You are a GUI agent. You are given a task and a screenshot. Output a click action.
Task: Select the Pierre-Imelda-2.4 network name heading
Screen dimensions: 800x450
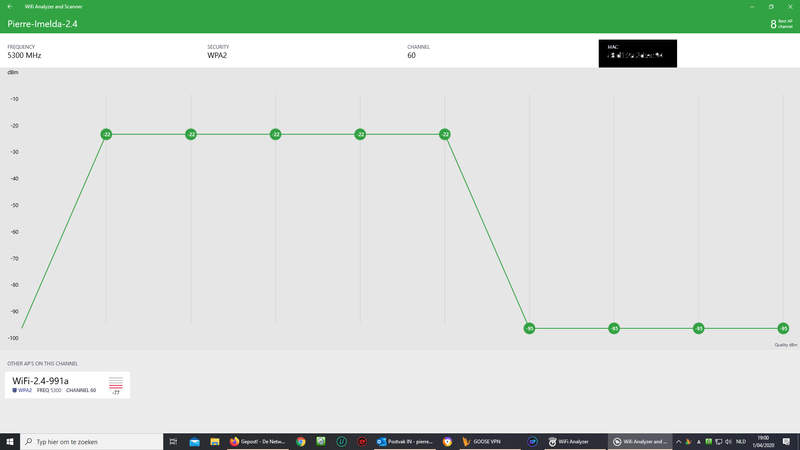coord(42,24)
